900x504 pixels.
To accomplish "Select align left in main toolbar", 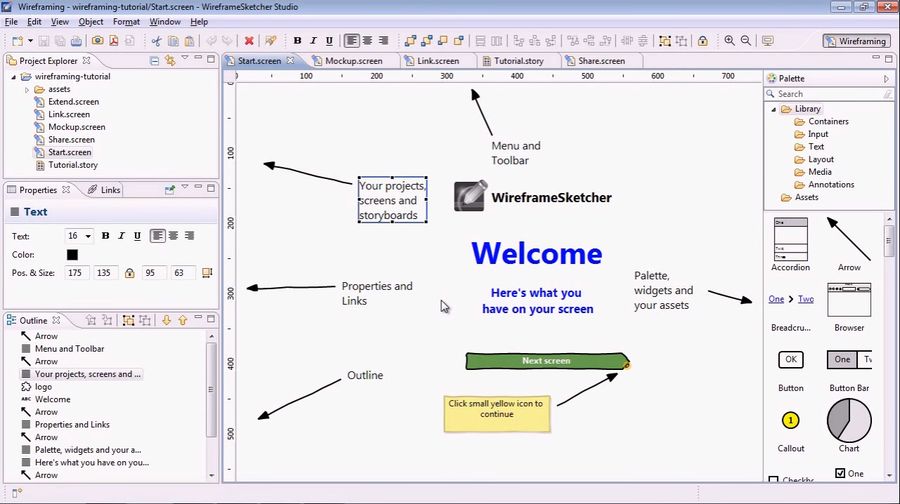I will (x=351, y=41).
